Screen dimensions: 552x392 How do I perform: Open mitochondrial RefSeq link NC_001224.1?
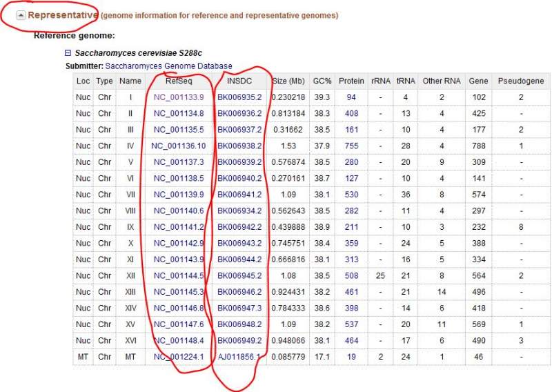[x=179, y=357]
